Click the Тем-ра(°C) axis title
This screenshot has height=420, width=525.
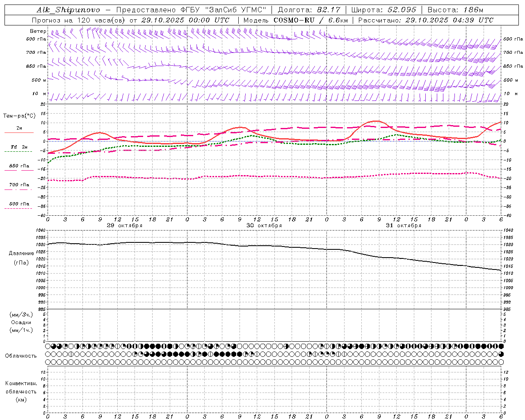(19, 116)
